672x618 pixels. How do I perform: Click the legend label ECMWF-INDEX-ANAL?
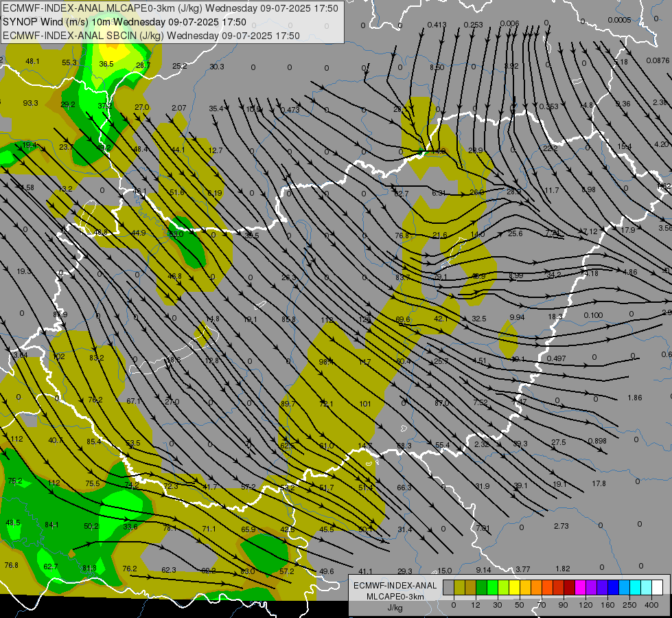pos(395,586)
